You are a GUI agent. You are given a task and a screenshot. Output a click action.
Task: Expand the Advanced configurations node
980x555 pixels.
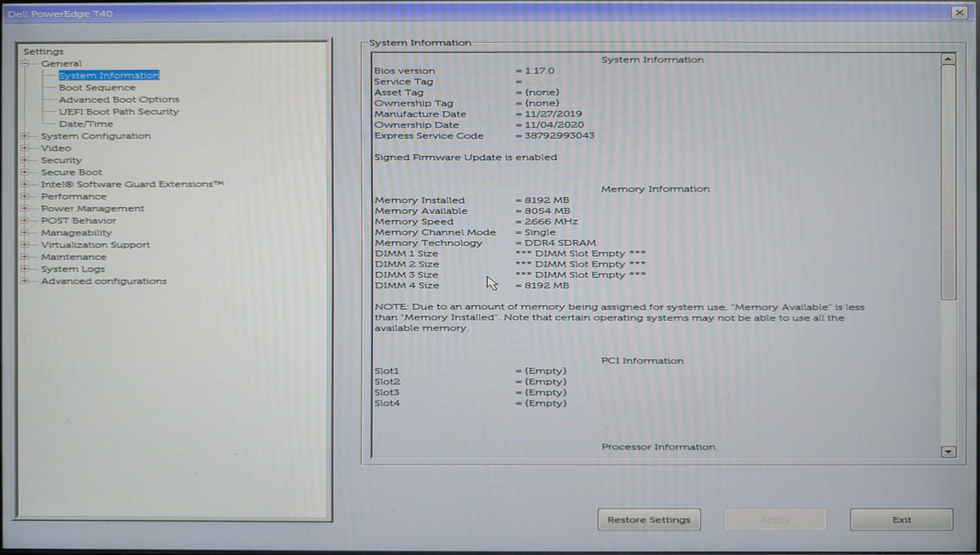click(25, 281)
